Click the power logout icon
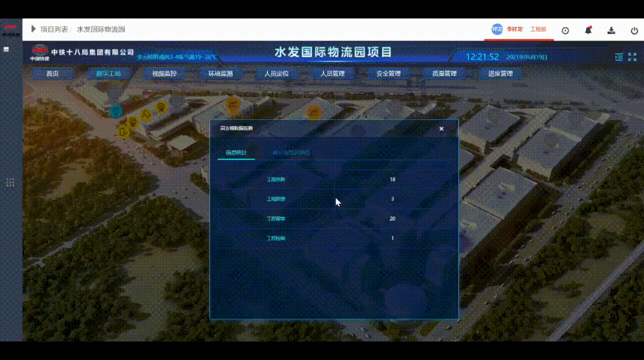The height and width of the screenshot is (360, 644). pos(634,30)
